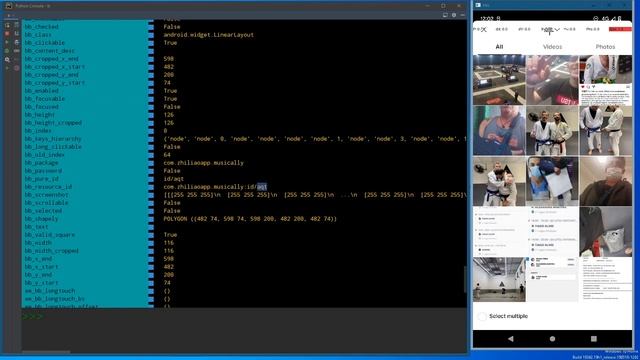Screen dimensions: 640x360
Task: Click variable ww_bb_longtouch in variables list
Action: (49, 291)
